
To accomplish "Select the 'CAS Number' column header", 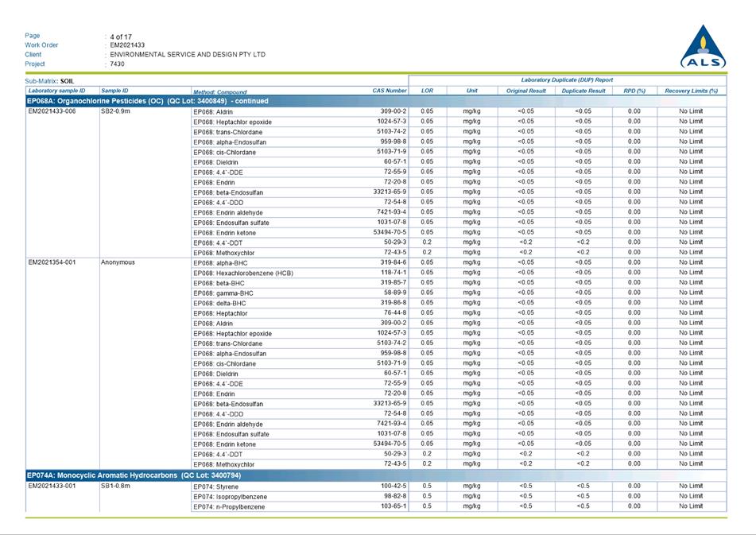I will [390, 91].
